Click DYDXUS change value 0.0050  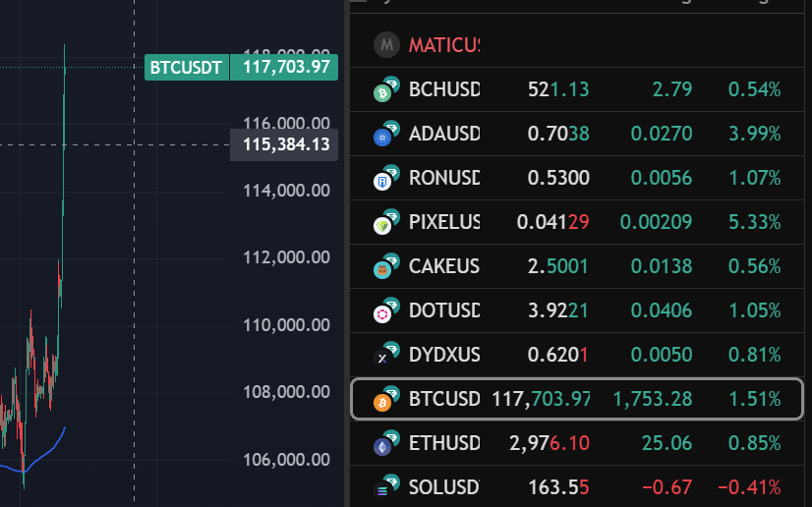point(662,355)
